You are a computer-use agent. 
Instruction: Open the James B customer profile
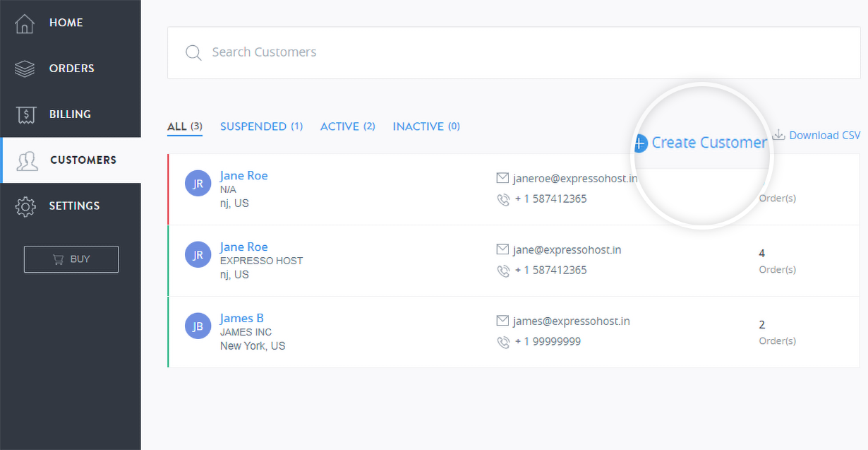(x=241, y=319)
